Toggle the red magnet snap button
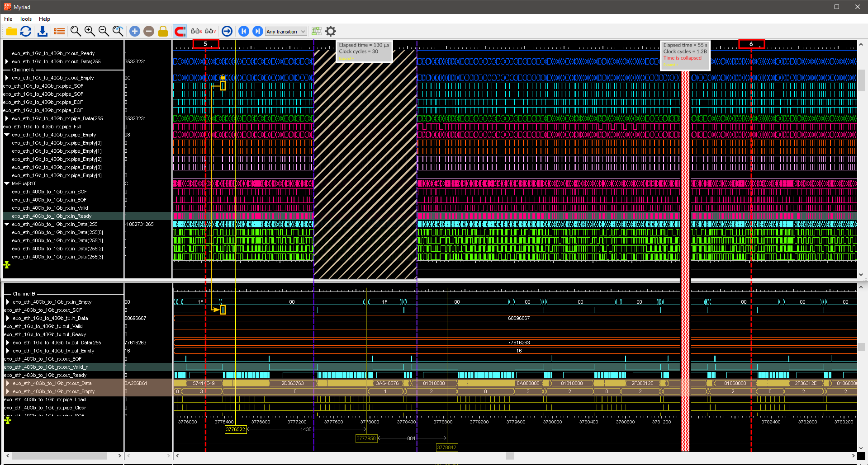Viewport: 868px width, 465px height. (180, 31)
